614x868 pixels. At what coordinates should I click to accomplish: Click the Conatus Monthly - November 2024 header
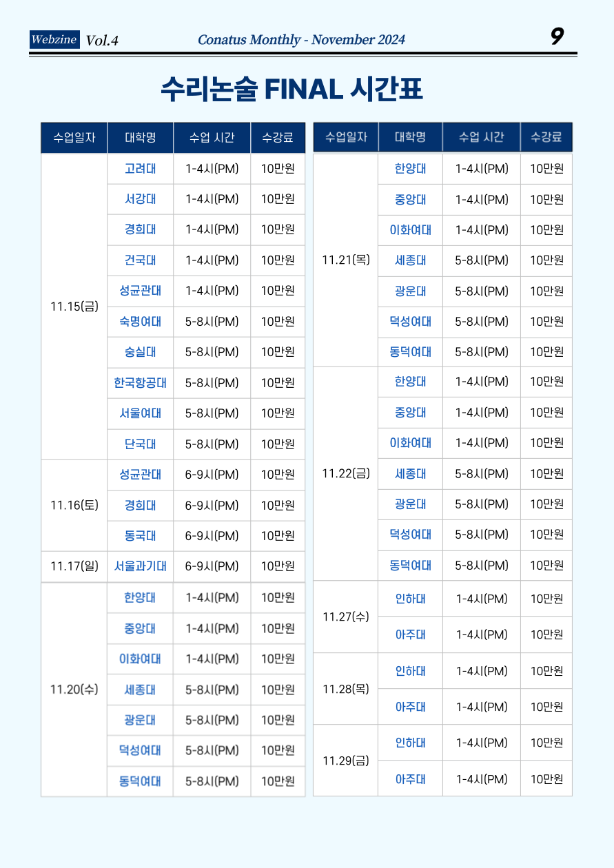point(302,40)
